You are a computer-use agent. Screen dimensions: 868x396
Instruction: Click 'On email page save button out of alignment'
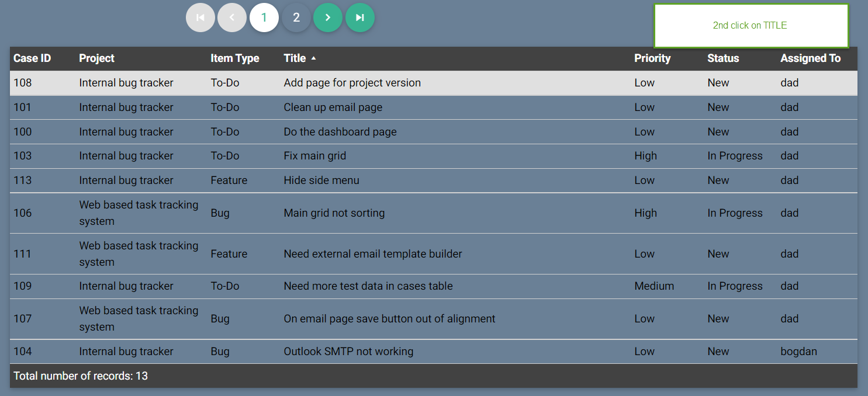coord(390,319)
